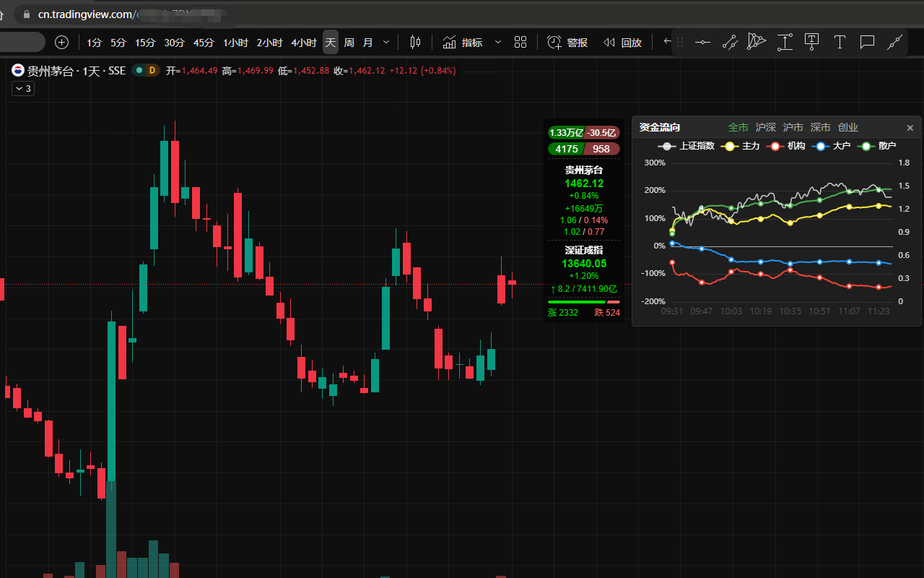The height and width of the screenshot is (578, 924).
Task: Switch to 15分 timeframe
Action: pos(145,43)
